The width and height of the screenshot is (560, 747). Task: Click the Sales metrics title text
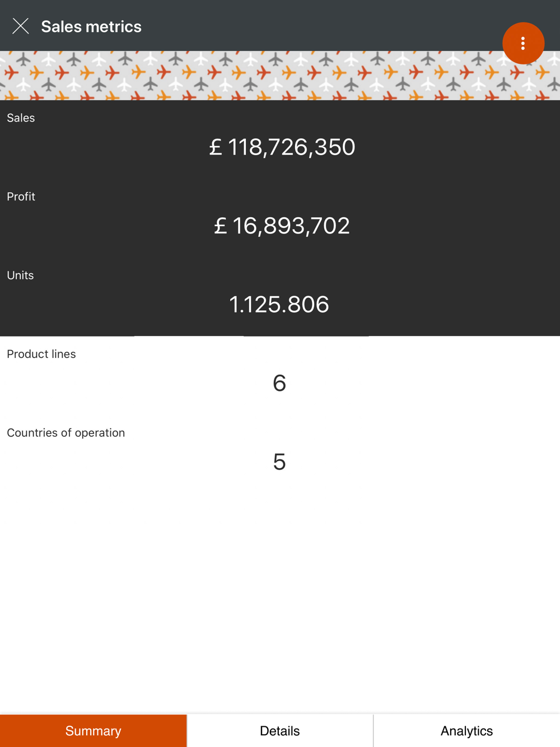coord(91,26)
